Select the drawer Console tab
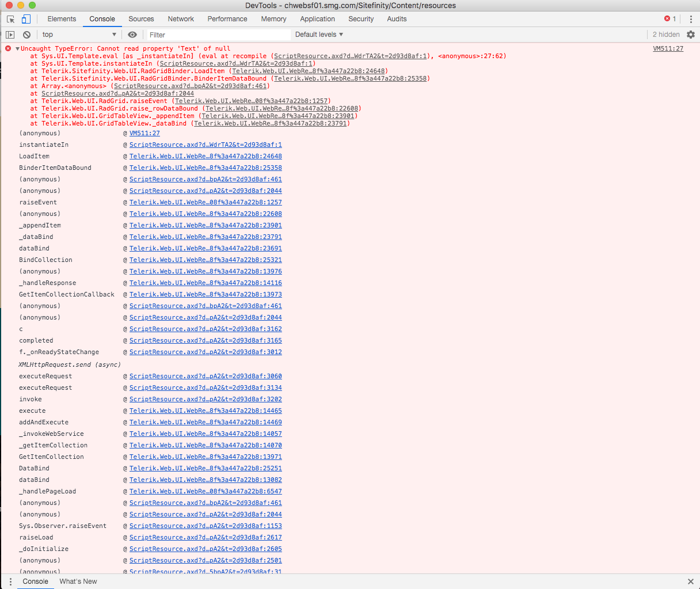This screenshot has height=589, width=700. click(x=35, y=582)
